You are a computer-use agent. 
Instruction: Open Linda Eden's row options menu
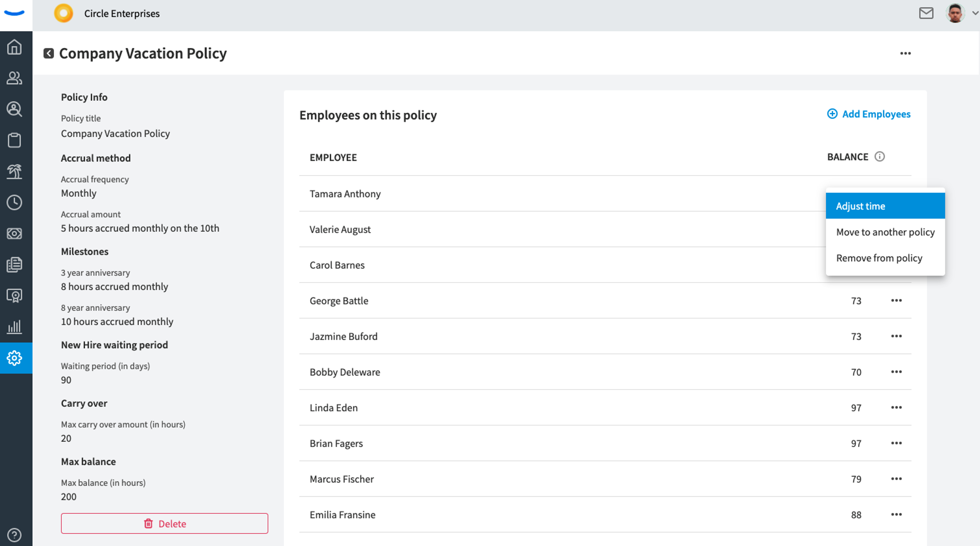pyautogui.click(x=896, y=408)
